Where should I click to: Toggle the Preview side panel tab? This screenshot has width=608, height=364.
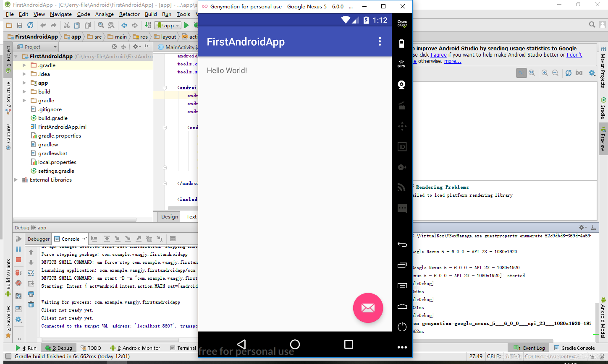pyautogui.click(x=603, y=140)
